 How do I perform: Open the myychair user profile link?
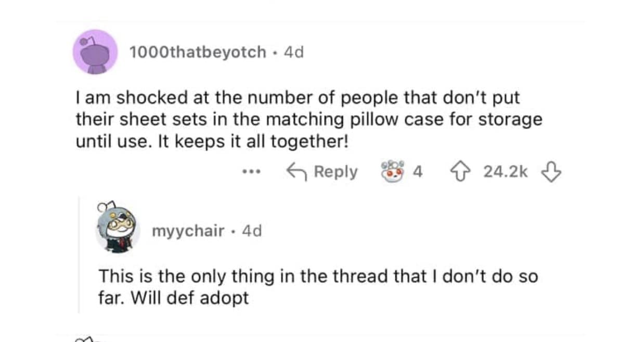click(188, 231)
